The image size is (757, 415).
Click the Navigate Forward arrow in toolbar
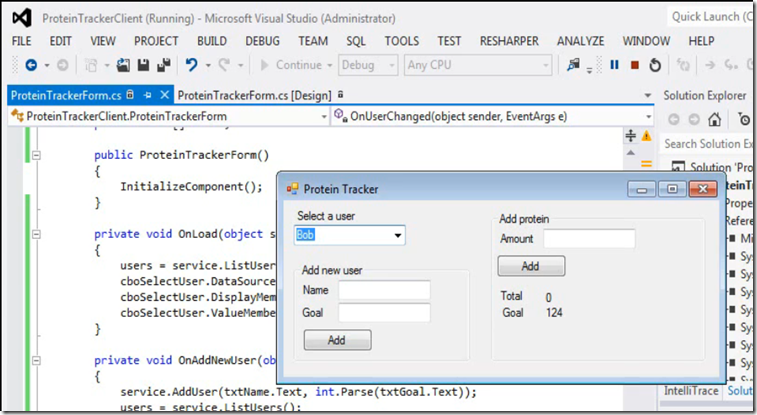(63, 65)
